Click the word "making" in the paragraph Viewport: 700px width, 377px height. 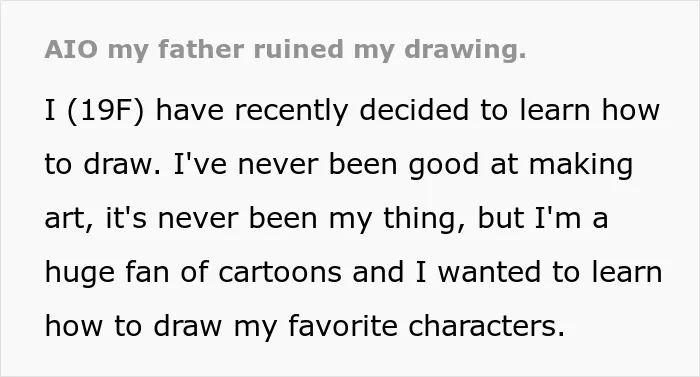pyautogui.click(x=581, y=165)
